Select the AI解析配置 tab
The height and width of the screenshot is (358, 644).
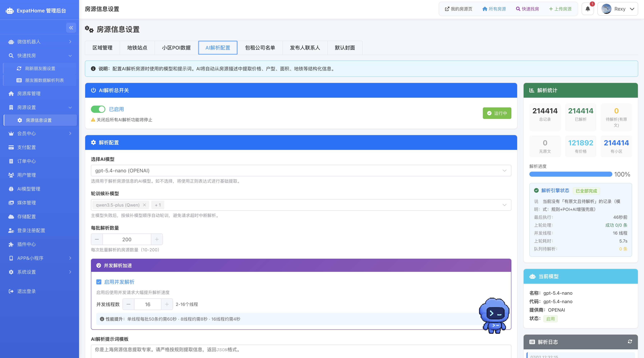pos(218,47)
